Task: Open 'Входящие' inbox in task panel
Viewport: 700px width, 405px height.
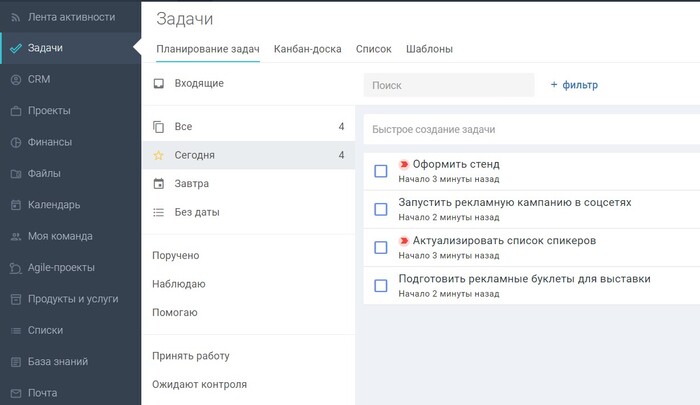Action: tap(199, 83)
